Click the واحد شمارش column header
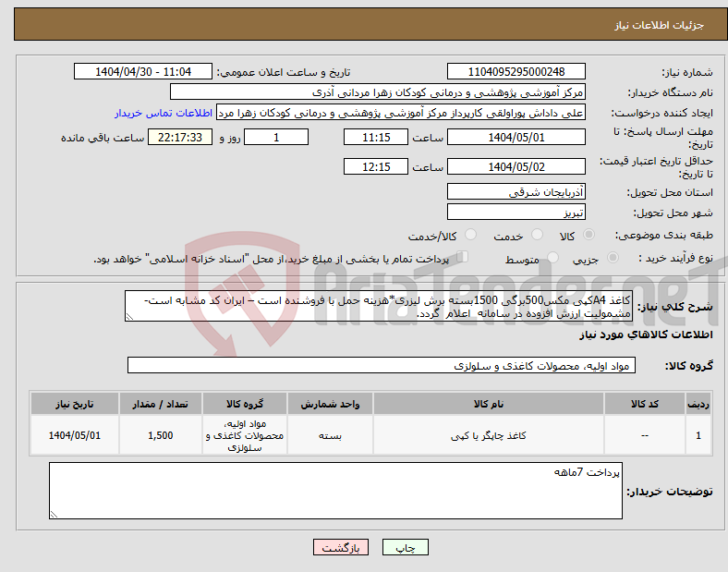Image resolution: width=728 pixels, height=572 pixels. click(x=330, y=404)
